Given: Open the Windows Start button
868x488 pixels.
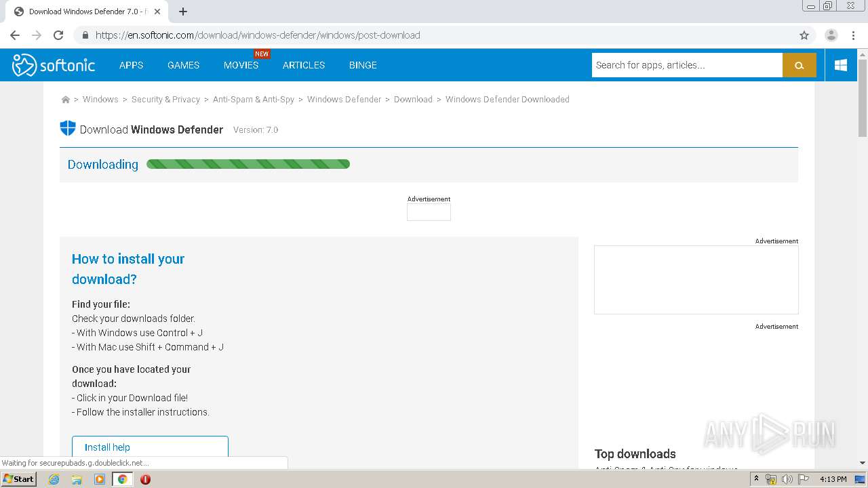Looking at the screenshot, I should click(x=19, y=479).
